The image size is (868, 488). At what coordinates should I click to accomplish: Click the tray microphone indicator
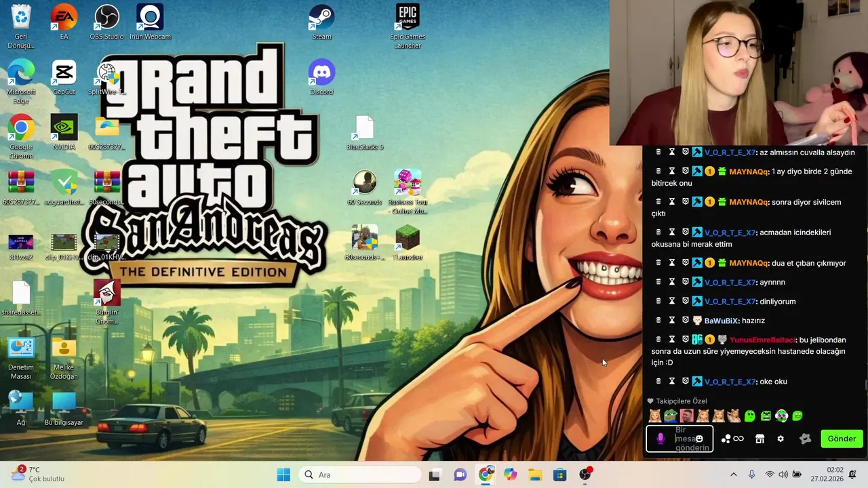coord(751,474)
